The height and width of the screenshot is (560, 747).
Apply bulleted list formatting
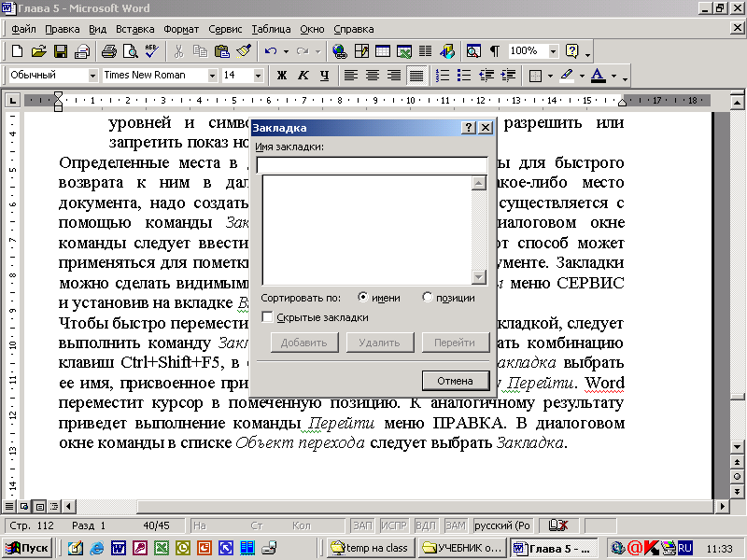(x=464, y=76)
